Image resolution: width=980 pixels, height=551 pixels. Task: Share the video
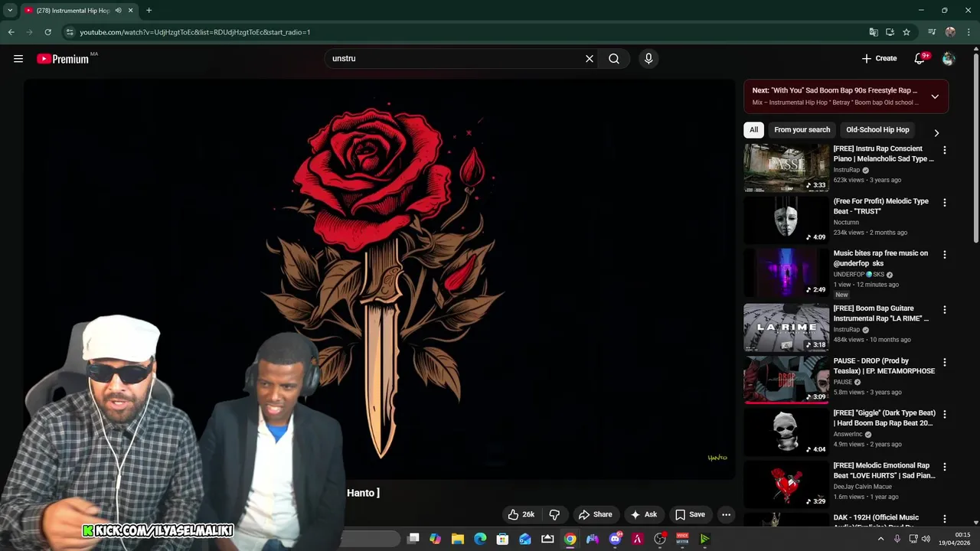click(x=595, y=514)
